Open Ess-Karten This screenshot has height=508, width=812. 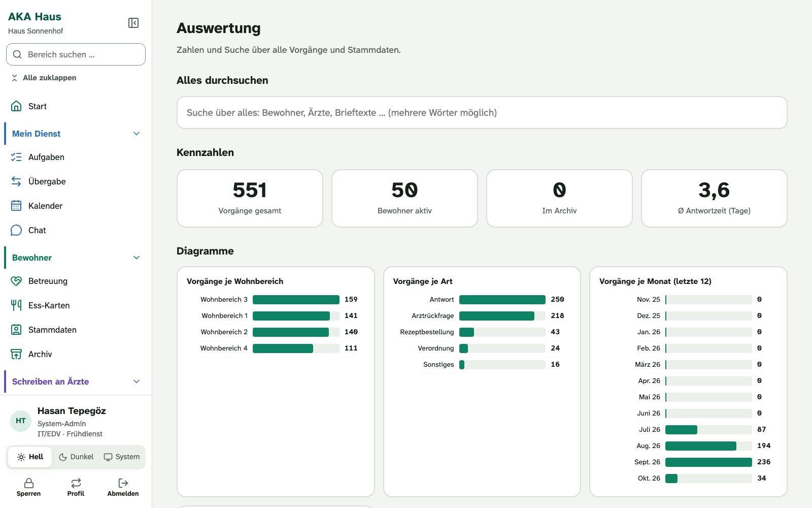tap(76, 305)
